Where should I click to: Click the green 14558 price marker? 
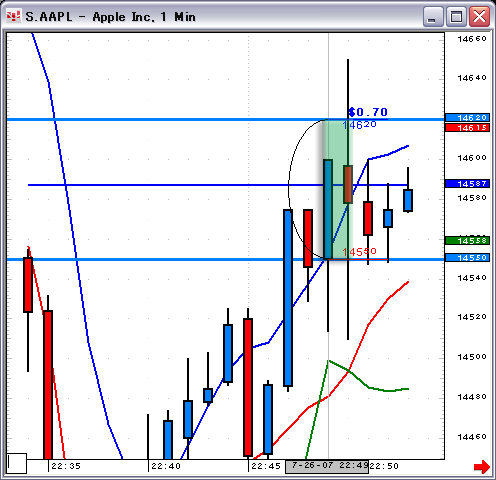pos(467,241)
